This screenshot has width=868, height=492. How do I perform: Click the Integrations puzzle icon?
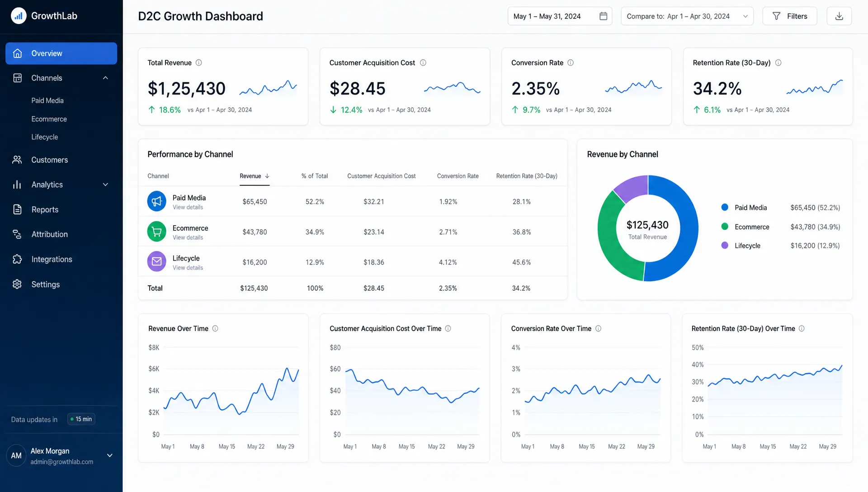tap(17, 259)
